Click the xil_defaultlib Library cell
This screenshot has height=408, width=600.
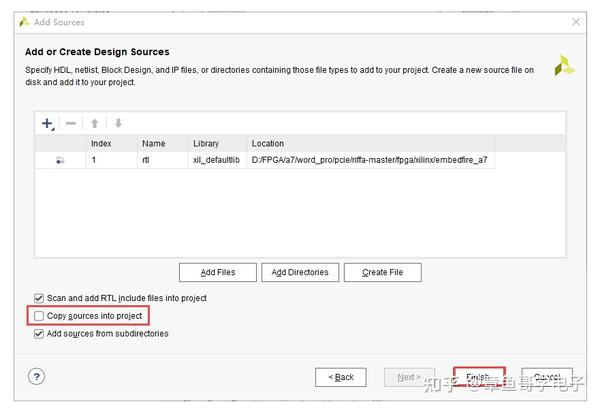215,160
